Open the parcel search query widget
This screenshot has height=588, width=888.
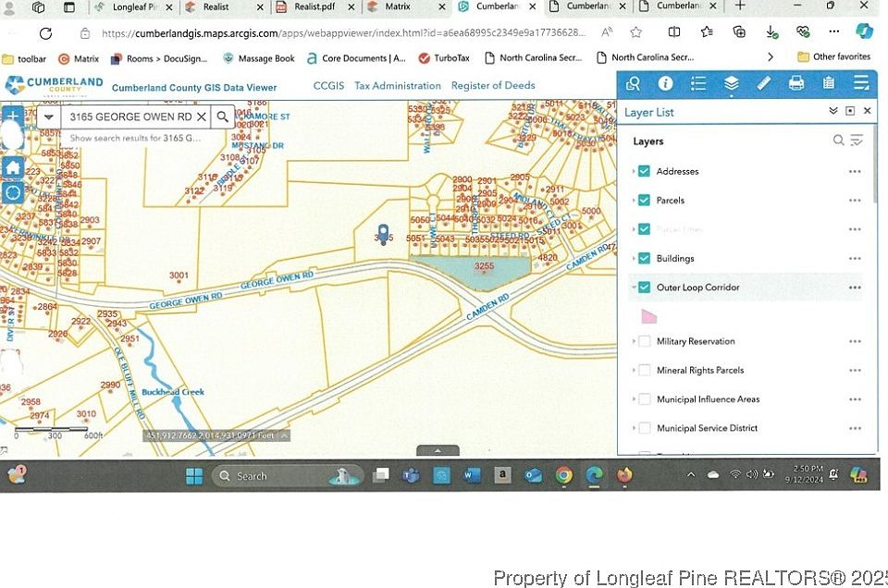(633, 83)
